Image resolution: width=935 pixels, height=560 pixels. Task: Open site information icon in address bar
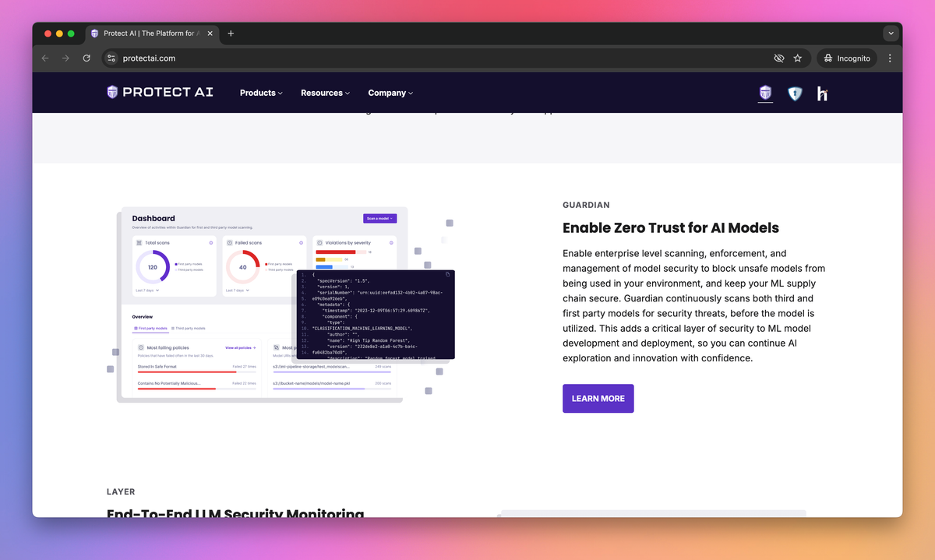(x=111, y=58)
